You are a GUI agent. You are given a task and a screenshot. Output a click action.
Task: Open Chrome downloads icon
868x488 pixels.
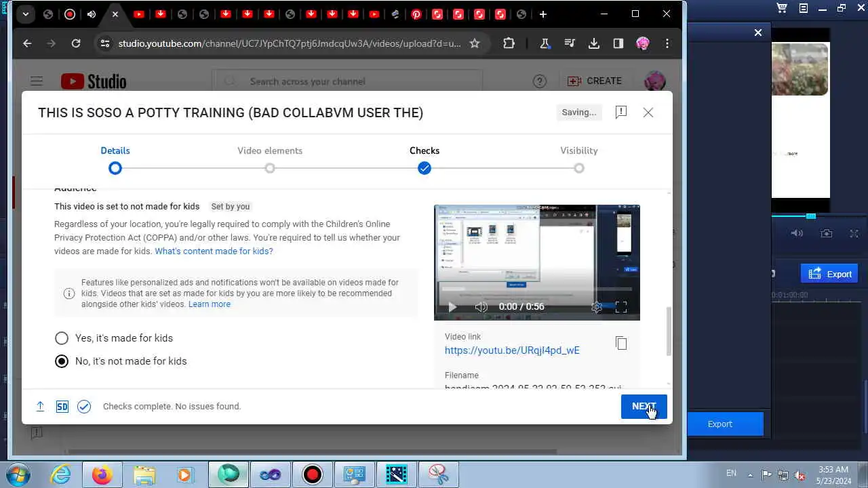(x=594, y=43)
